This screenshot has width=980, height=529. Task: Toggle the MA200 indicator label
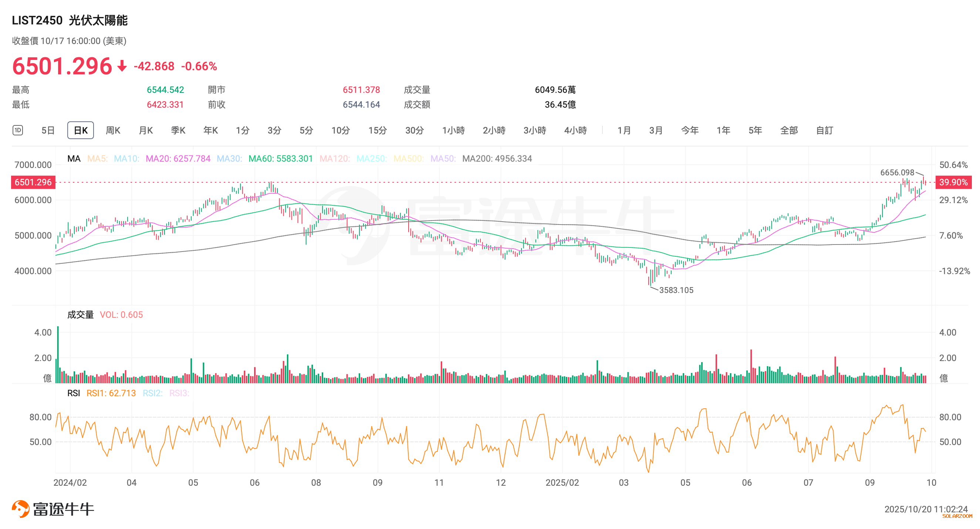[x=497, y=159]
